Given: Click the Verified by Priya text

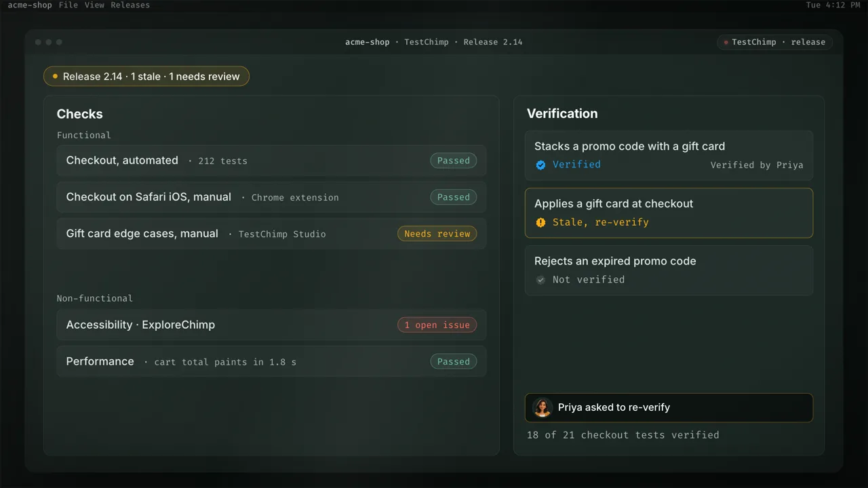Looking at the screenshot, I should point(757,165).
